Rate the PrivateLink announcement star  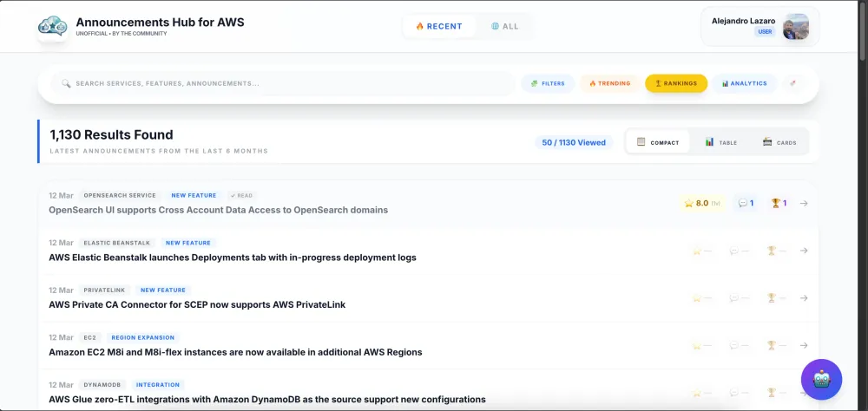701,297
